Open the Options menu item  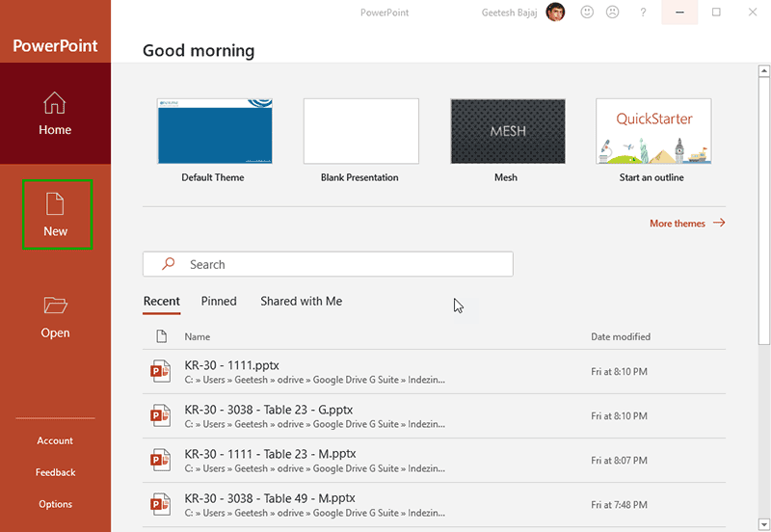(55, 504)
